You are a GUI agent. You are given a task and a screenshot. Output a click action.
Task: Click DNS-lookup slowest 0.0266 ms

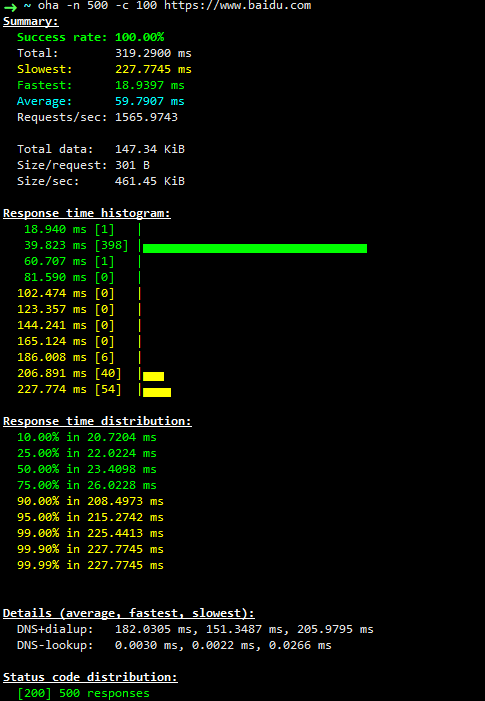point(300,646)
